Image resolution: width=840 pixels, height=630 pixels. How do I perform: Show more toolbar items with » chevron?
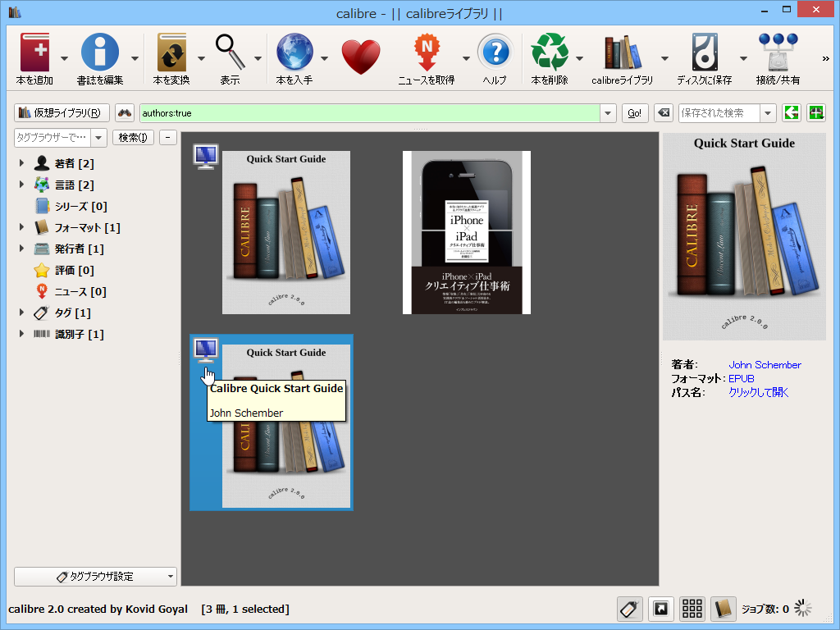tap(825, 58)
